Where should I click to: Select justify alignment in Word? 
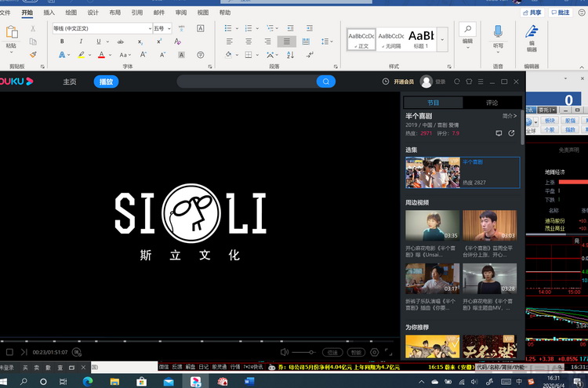[x=286, y=42]
